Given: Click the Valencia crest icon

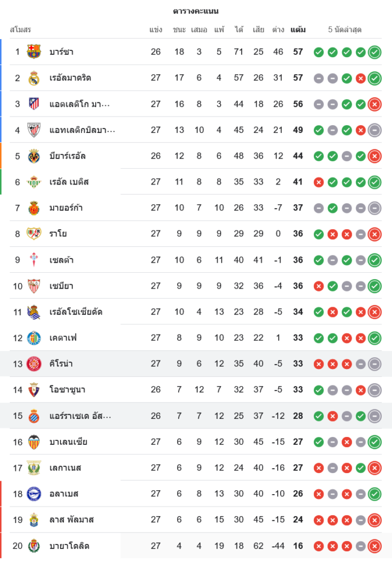Looking at the screenshot, I should coord(34,442).
